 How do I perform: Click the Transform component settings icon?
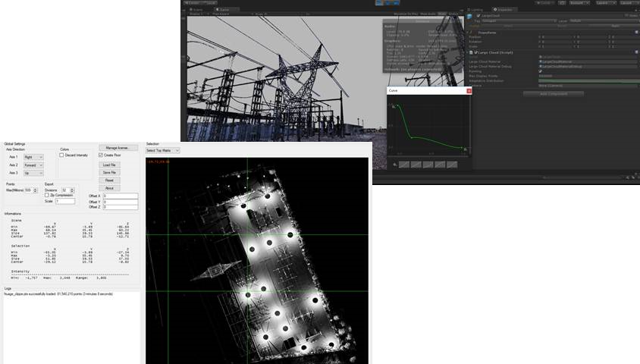(x=637, y=33)
